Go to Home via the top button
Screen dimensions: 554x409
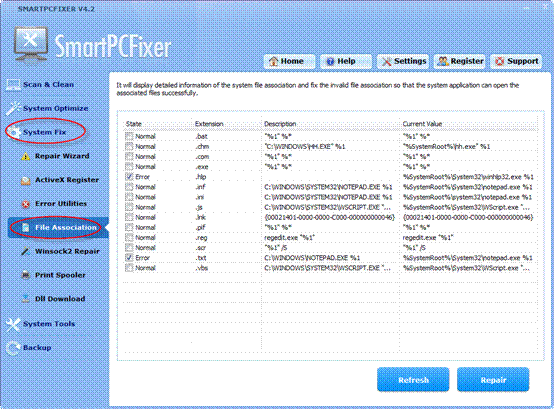tap(289, 61)
